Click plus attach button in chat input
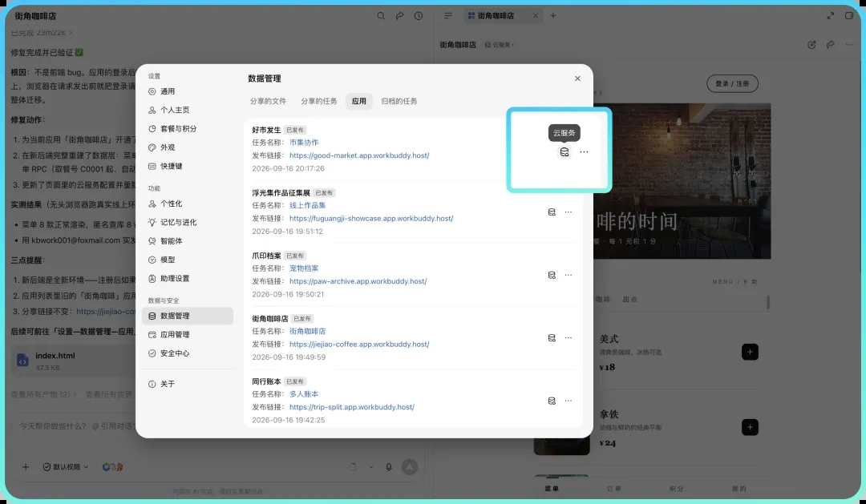The height and width of the screenshot is (504, 866). click(26, 467)
